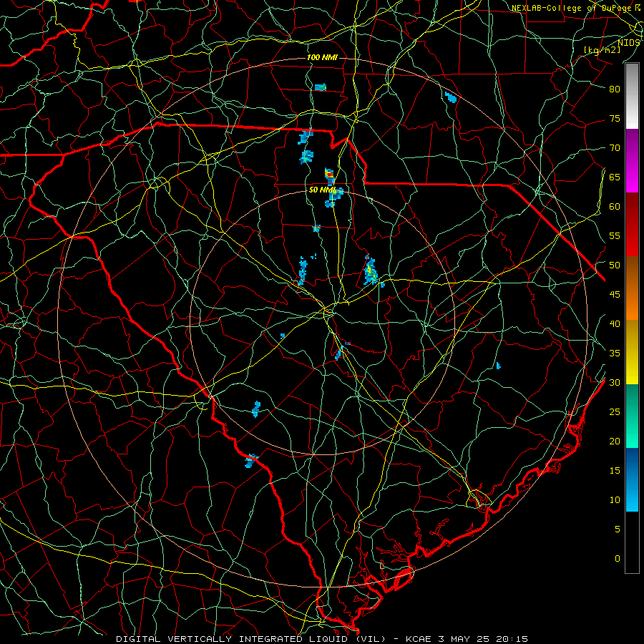
Task: Click the 65 value on the VIL scale
Action: tap(615, 177)
